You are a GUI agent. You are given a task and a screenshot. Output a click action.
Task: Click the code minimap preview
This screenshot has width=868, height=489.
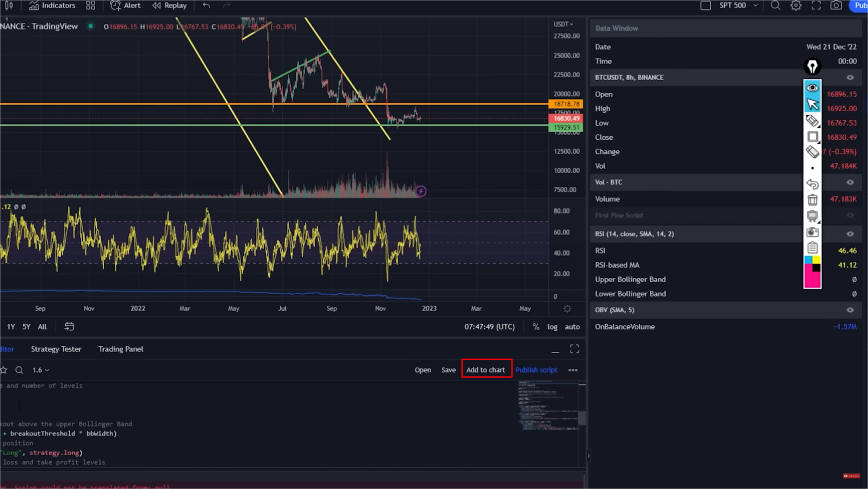click(548, 406)
